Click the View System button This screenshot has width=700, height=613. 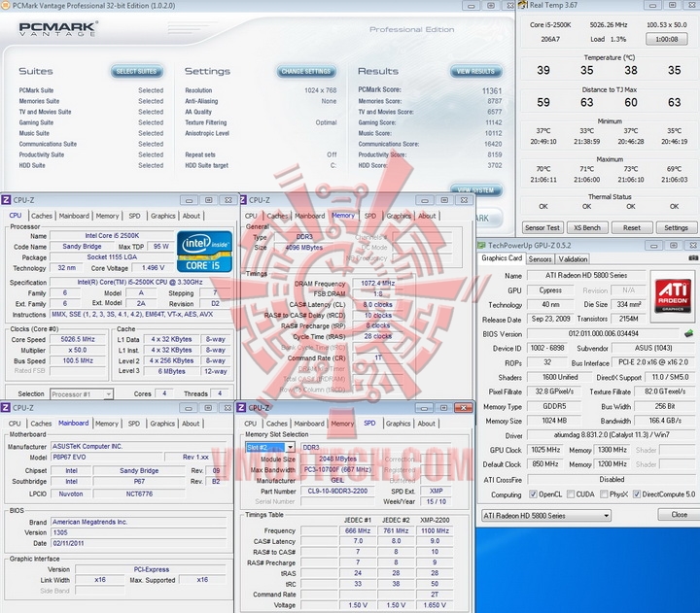tap(475, 190)
